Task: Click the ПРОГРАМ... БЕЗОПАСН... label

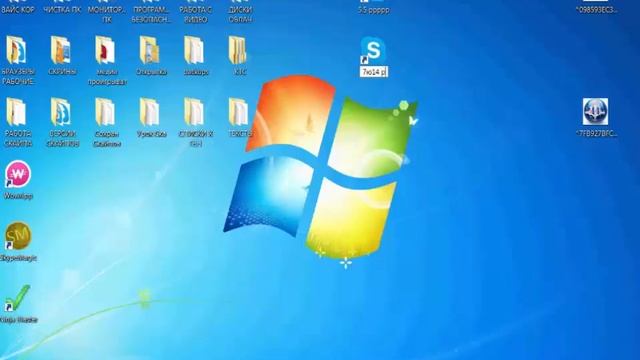Action: [151, 14]
